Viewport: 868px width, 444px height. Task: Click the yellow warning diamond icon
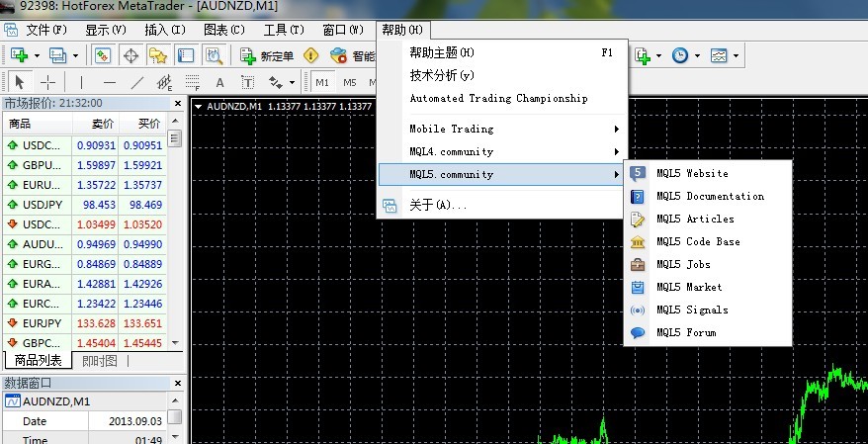click(x=311, y=55)
